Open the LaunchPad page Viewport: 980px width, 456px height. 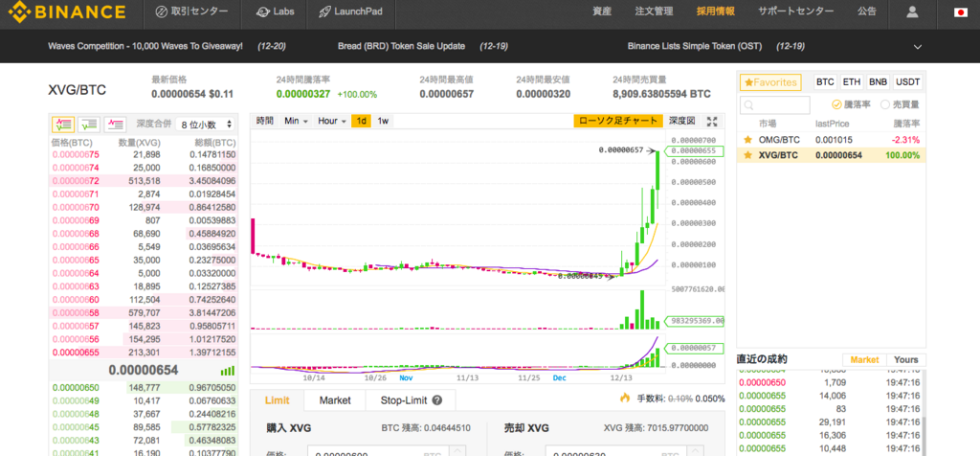pyautogui.click(x=350, y=11)
